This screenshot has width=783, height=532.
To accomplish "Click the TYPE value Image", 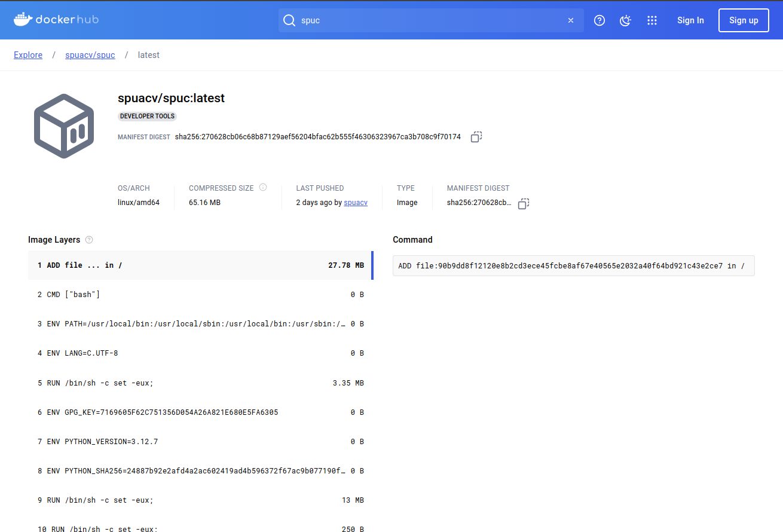I will point(407,203).
